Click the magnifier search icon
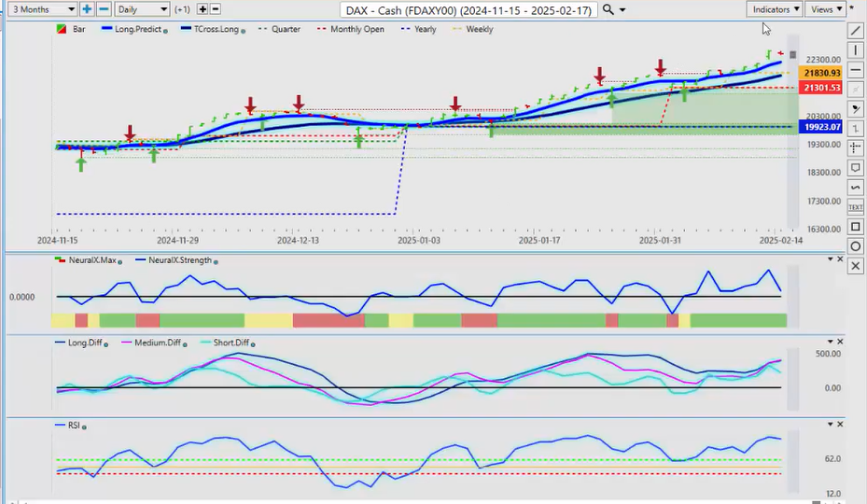The image size is (867, 504). click(608, 9)
